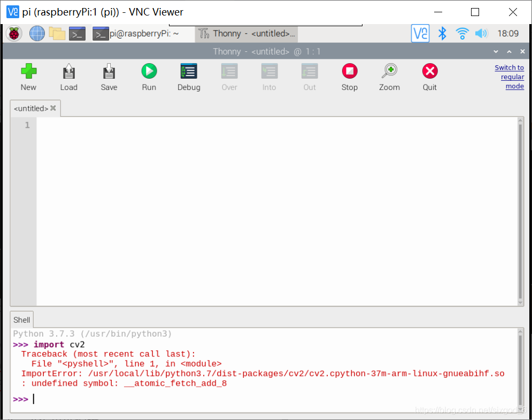
Task: Open file manager folder icon
Action: coord(57,34)
